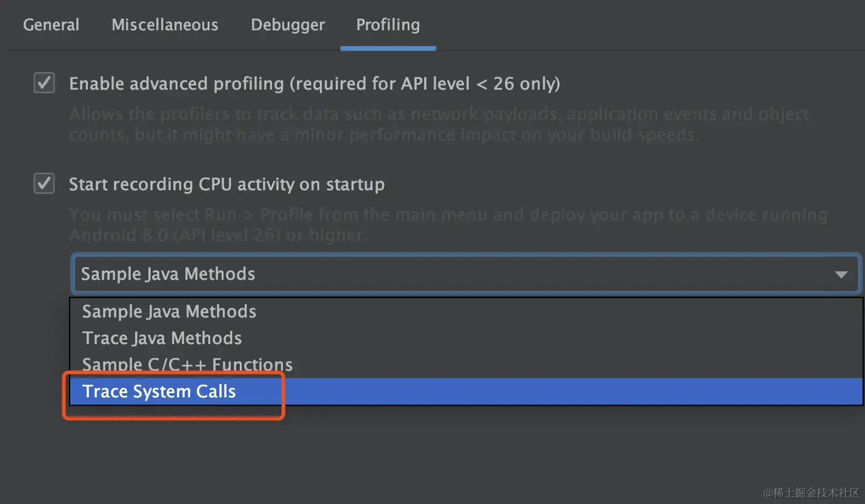Click the greyed description about network payloads
865x504 pixels.
tap(439, 124)
